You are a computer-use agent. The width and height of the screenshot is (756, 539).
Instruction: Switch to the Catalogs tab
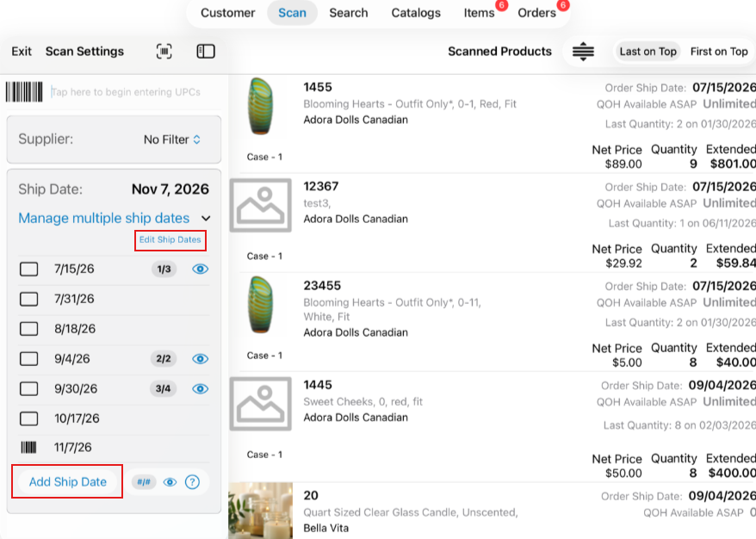(416, 13)
